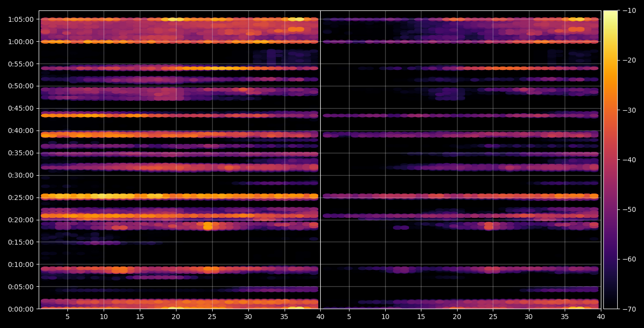Screen dimensions: 644x328
Task: Select x-axis label 20 under left heatmap
Action: 176,316
